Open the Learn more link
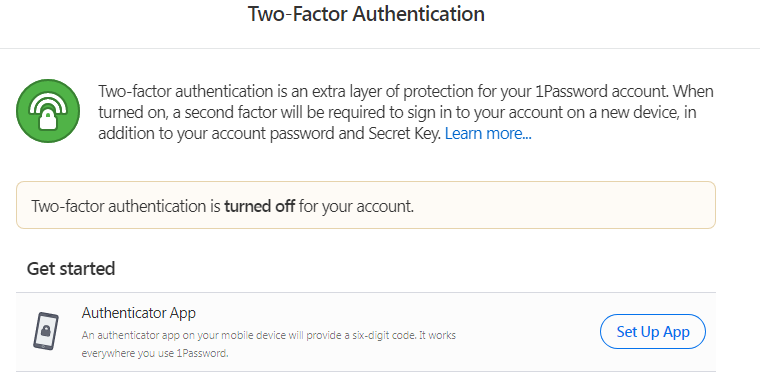Image resolution: width=760 pixels, height=386 pixels. [x=488, y=133]
